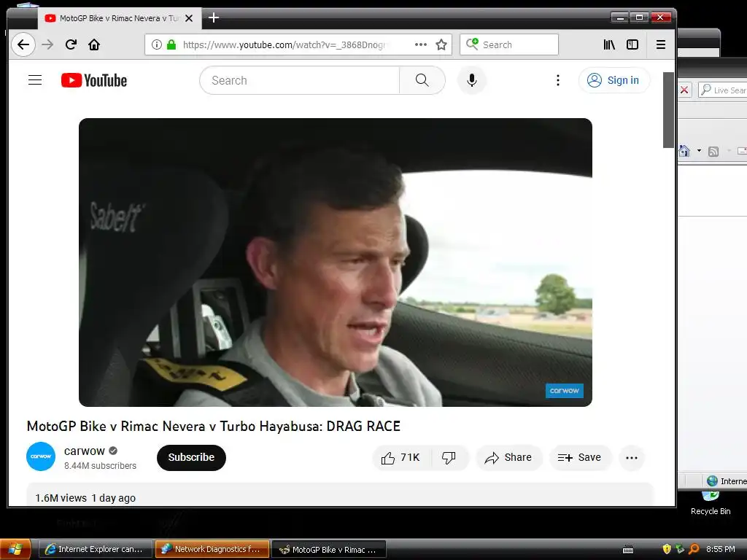Image resolution: width=747 pixels, height=560 pixels.
Task: Save the video to a playlist
Action: (579, 458)
